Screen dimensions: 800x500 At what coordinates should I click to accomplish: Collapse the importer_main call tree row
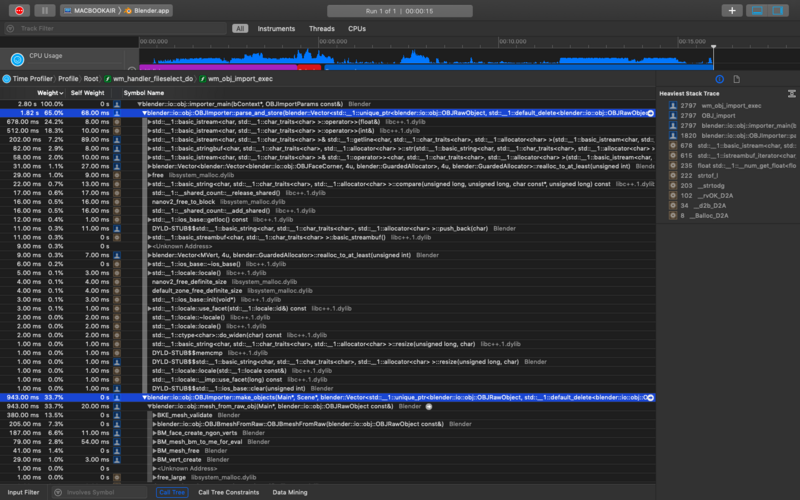[x=139, y=104]
